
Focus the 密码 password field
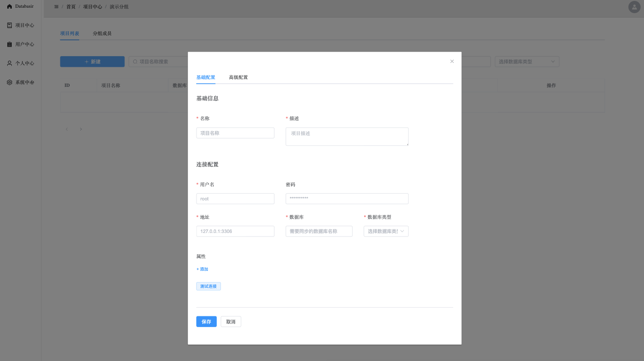click(x=347, y=199)
